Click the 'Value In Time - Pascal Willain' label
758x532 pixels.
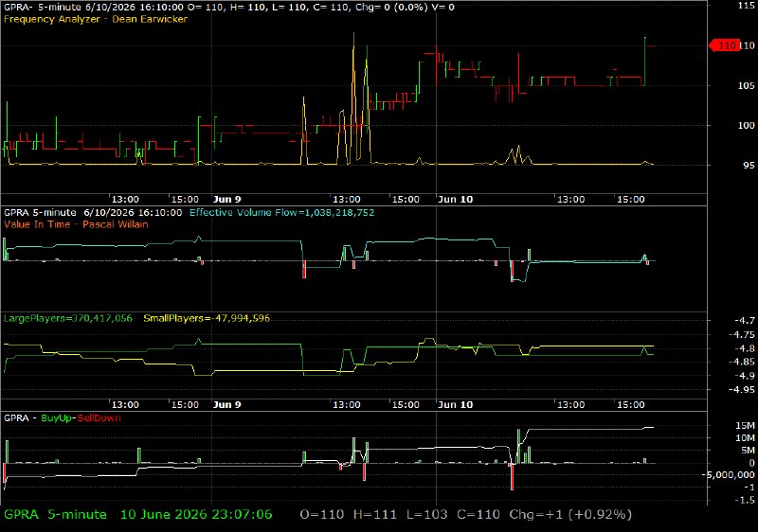76,224
